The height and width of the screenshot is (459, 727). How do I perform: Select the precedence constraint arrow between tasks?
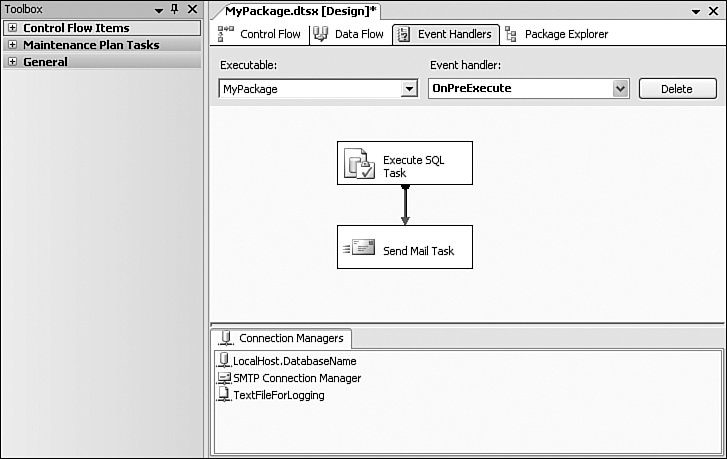click(405, 205)
